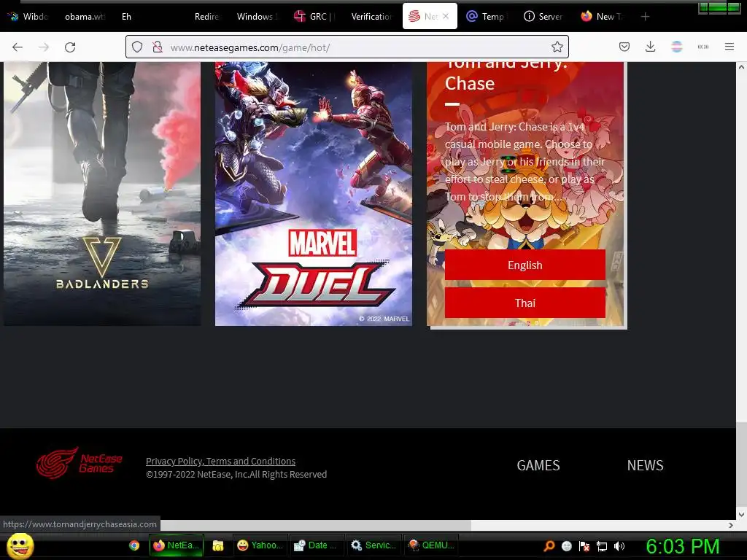Click the horizontal scrollbar right arrow
Image resolution: width=747 pixels, height=560 pixels.
pos(731,525)
